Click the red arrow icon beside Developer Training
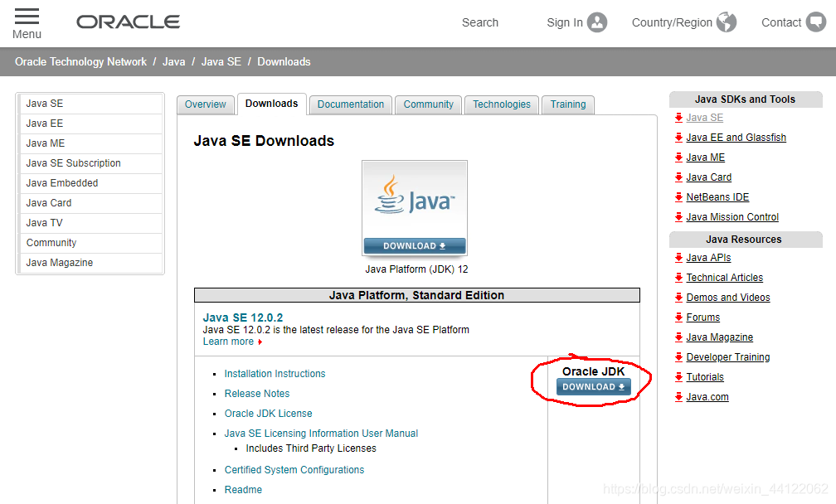836x504 pixels. [x=678, y=357]
